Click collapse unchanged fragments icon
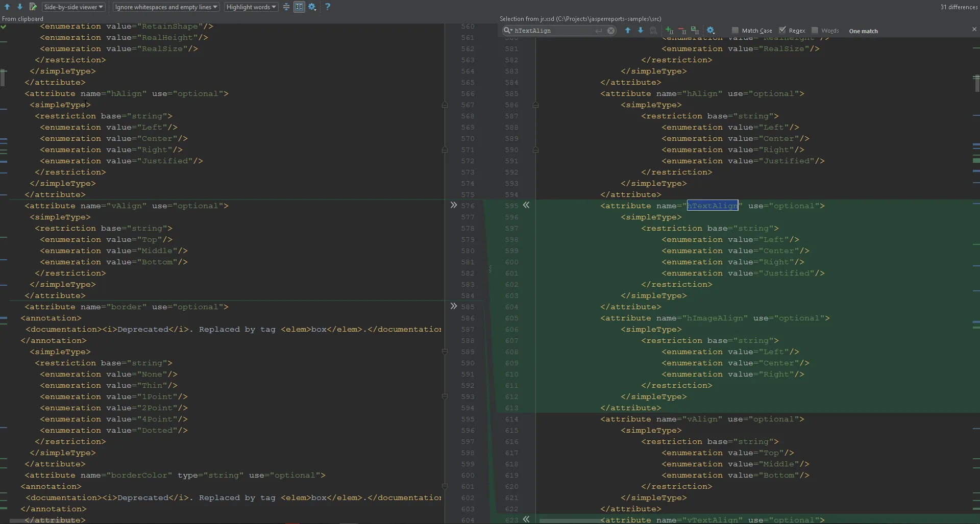 pyautogui.click(x=286, y=7)
